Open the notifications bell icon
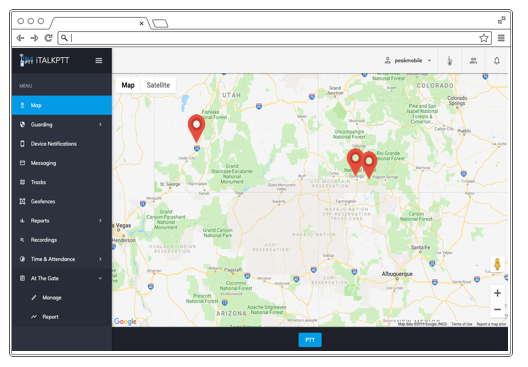The width and height of the screenshot is (528, 367). pyautogui.click(x=497, y=61)
